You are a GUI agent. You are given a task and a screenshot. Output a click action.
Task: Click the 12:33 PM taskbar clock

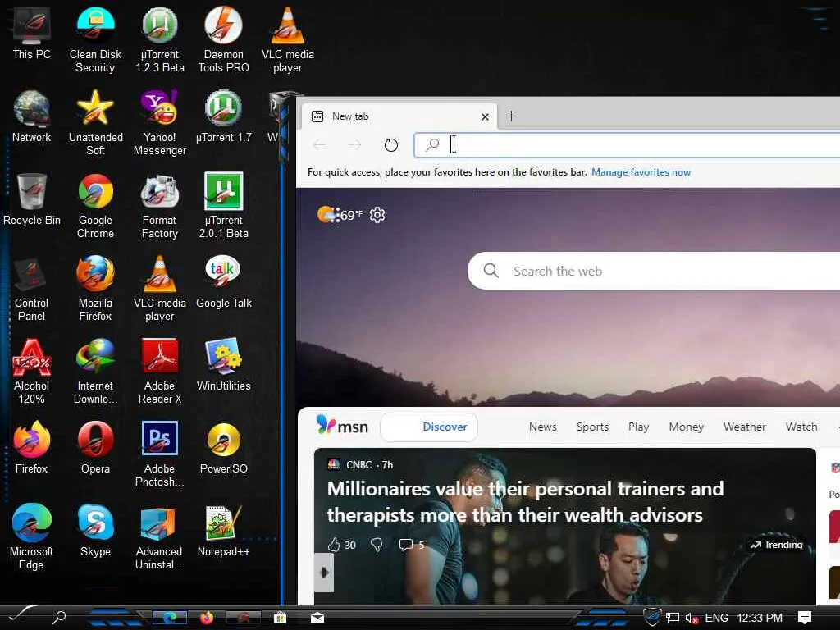click(x=760, y=619)
